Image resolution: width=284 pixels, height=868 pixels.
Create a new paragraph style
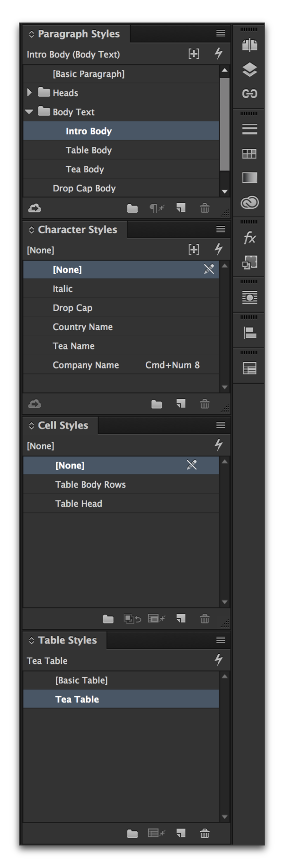[180, 207]
